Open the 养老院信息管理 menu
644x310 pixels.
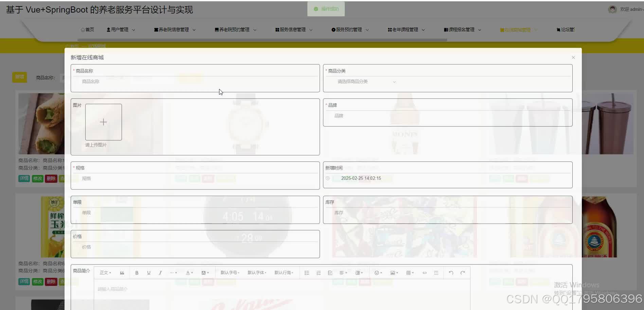click(x=175, y=30)
